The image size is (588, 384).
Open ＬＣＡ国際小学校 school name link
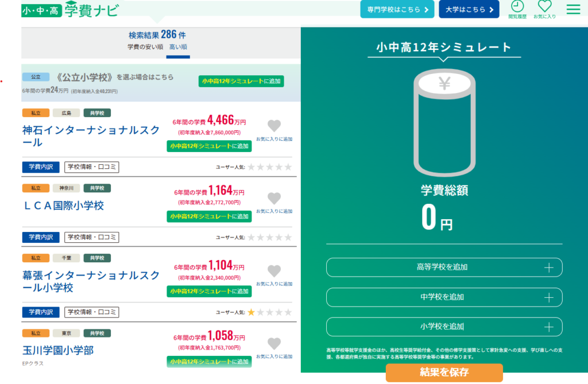click(63, 205)
